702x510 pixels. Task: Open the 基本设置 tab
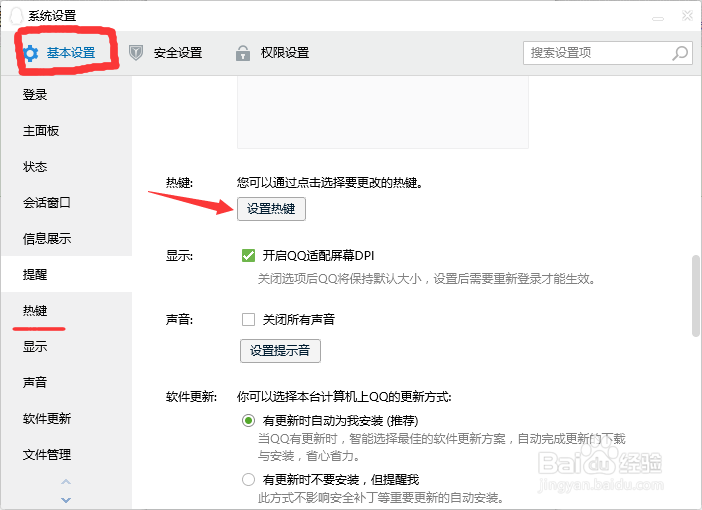[59, 53]
